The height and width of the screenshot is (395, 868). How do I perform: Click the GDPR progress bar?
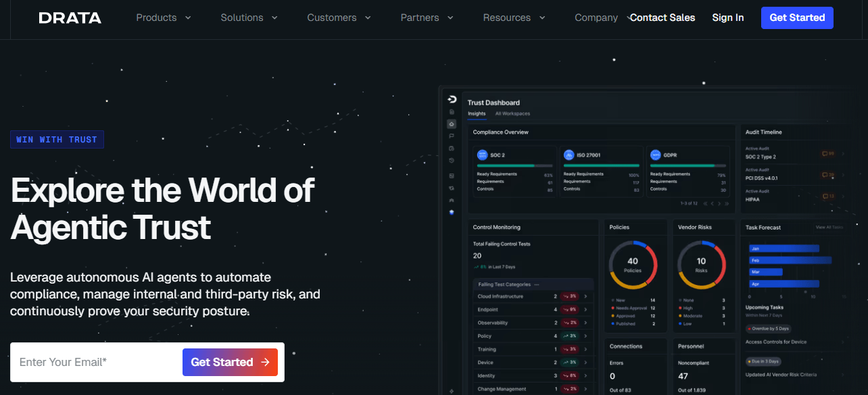click(x=688, y=165)
